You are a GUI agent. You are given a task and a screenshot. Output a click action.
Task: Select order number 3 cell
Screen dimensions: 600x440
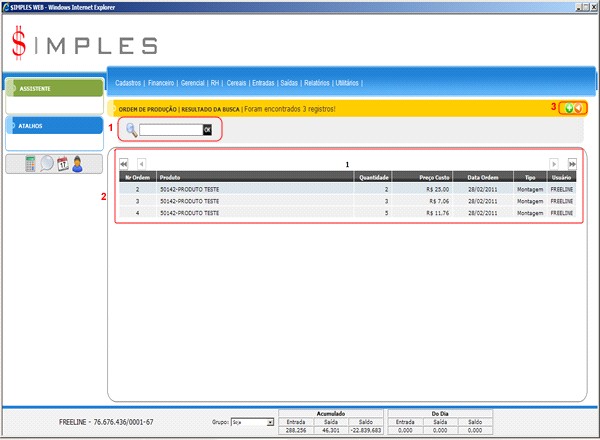(137, 201)
